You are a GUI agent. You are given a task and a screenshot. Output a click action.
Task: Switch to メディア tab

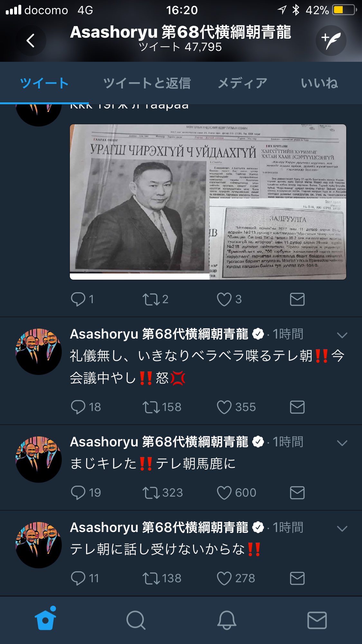242,83
